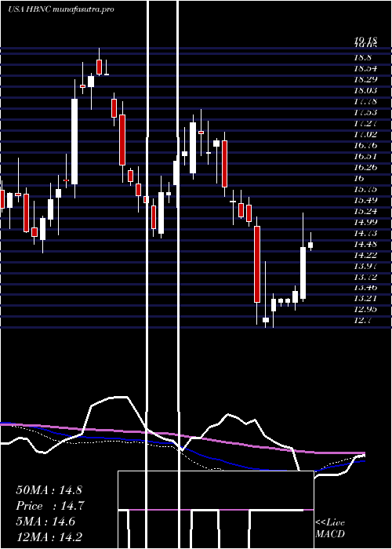Click the 14.73 price axis label
392x549 pixels.
tap(365, 233)
